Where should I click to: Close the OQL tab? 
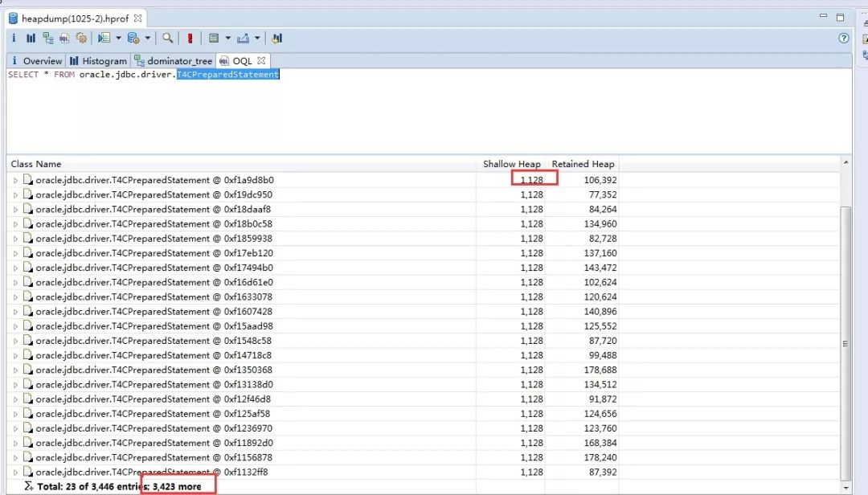261,60
